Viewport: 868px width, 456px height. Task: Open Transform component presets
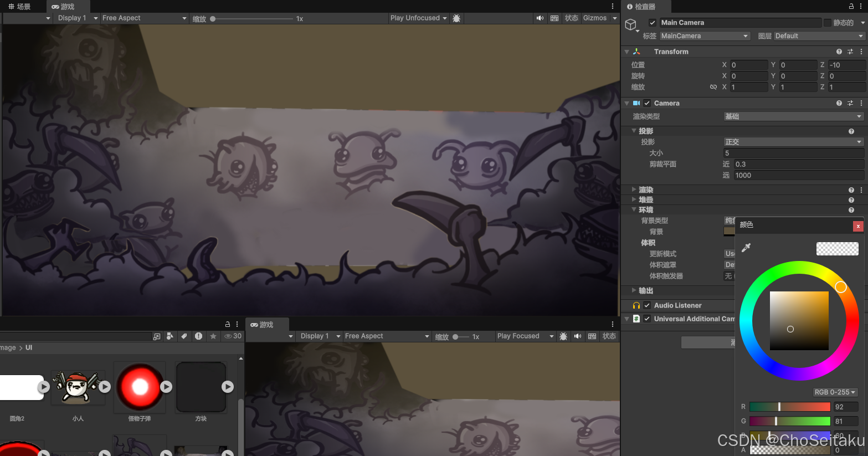pyautogui.click(x=850, y=52)
